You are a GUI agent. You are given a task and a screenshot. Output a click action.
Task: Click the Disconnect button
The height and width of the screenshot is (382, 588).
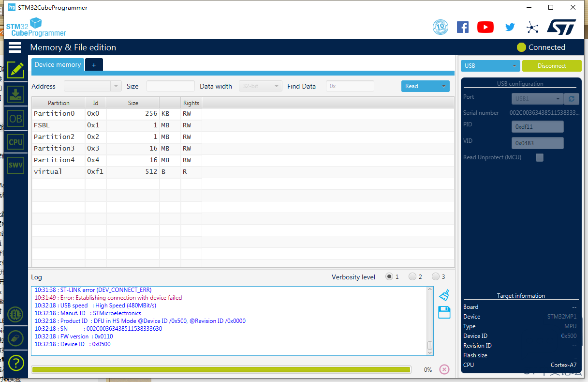click(552, 66)
